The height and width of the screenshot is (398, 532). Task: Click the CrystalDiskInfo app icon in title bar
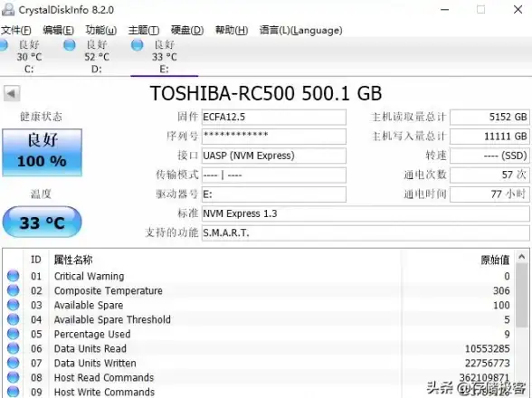point(8,10)
